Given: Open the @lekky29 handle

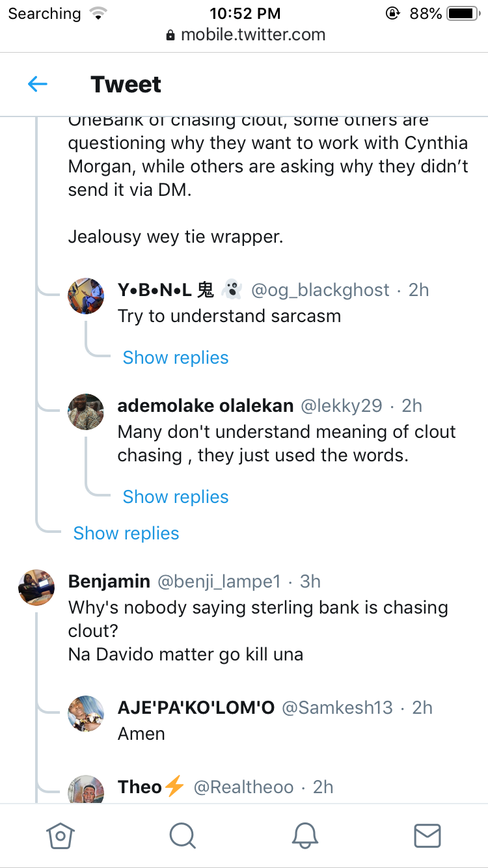Looking at the screenshot, I should click(341, 406).
